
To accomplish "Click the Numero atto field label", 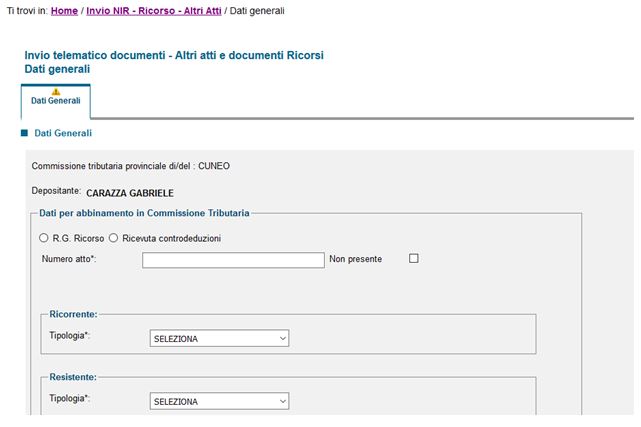I will 69,259.
